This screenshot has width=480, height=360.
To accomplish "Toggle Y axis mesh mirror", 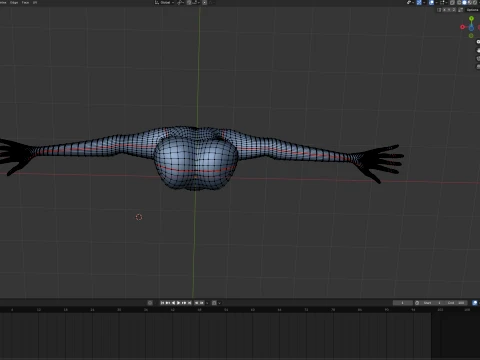I will click(x=449, y=10).
